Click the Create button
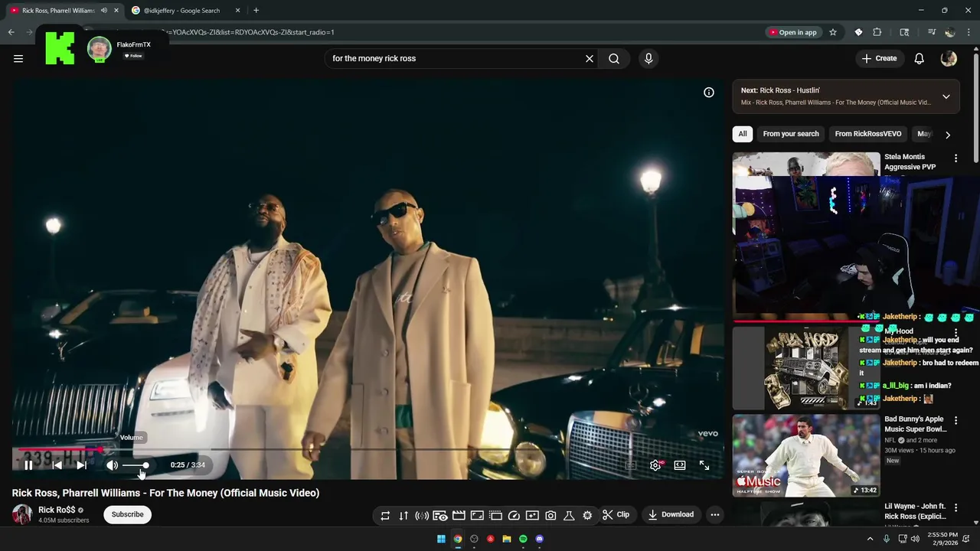This screenshot has width=980, height=551. coord(879,58)
